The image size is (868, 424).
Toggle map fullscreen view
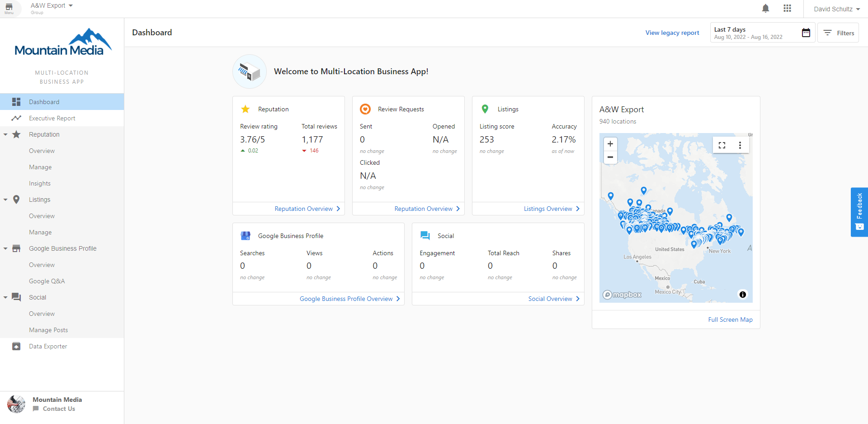[x=722, y=145]
